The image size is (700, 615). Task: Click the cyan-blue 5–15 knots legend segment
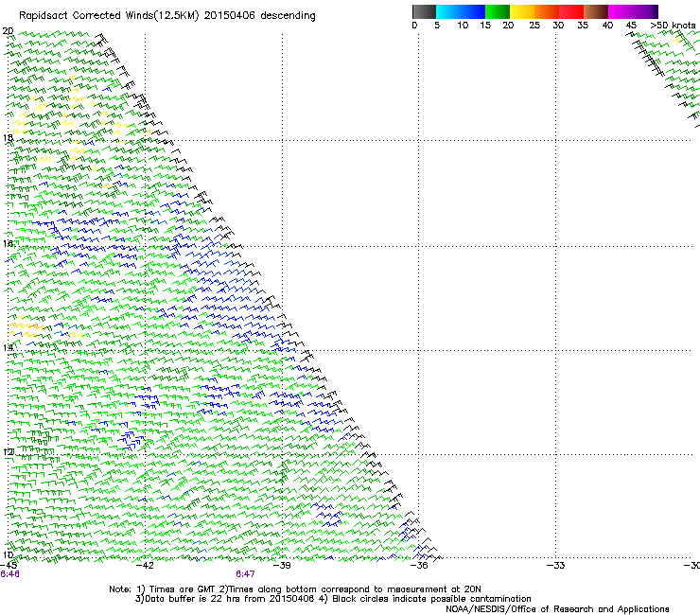coord(461,11)
